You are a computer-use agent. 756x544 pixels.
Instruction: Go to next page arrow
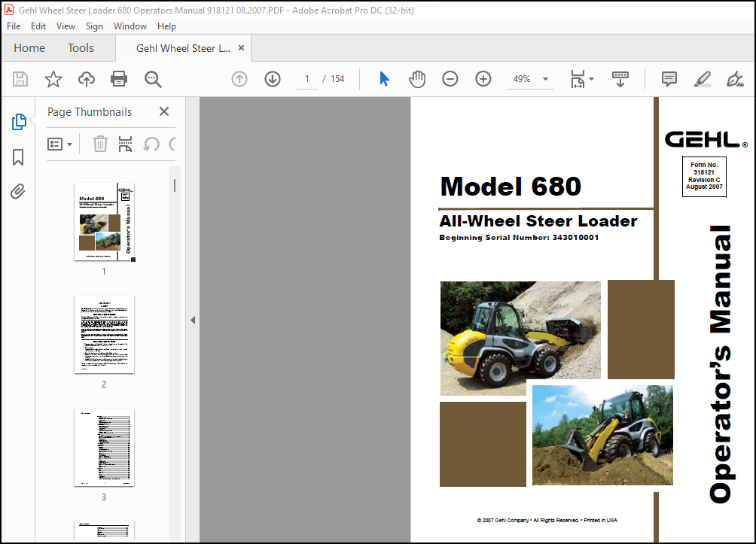point(273,79)
